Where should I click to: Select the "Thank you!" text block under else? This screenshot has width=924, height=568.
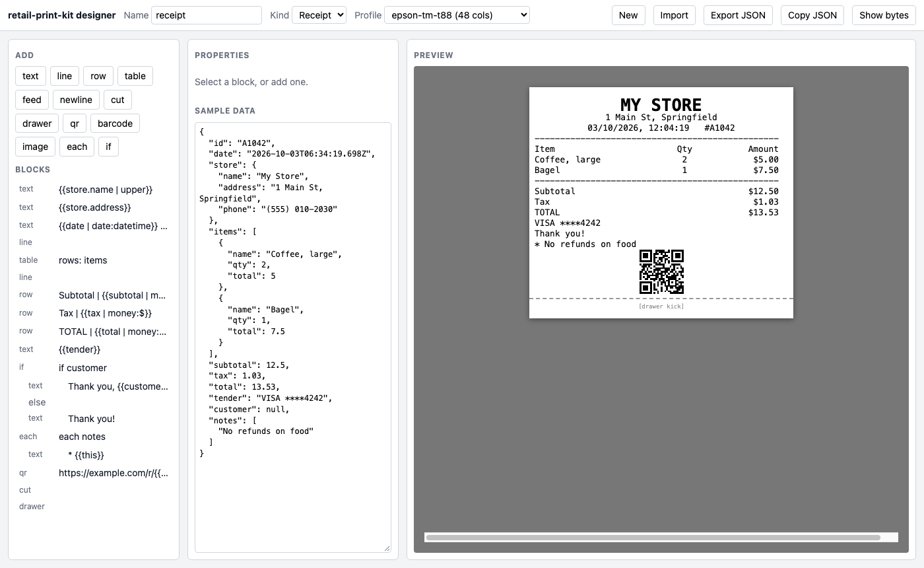click(x=98, y=419)
